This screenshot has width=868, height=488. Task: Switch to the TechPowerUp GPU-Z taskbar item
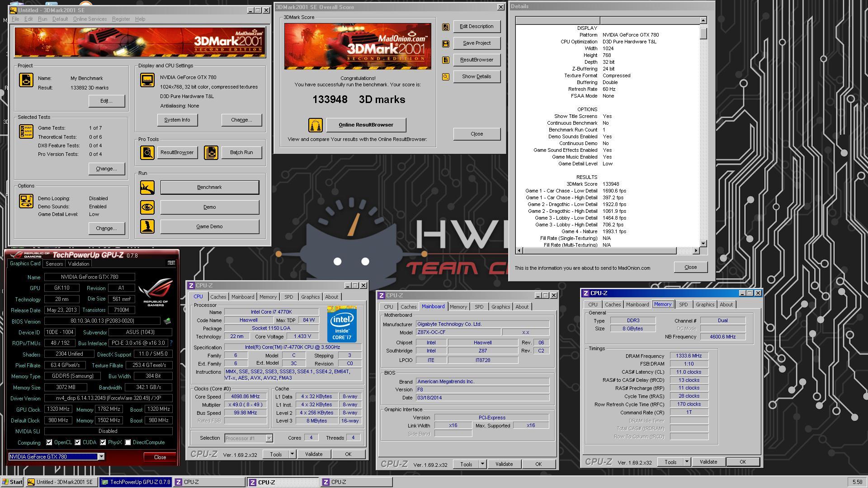pyautogui.click(x=136, y=482)
